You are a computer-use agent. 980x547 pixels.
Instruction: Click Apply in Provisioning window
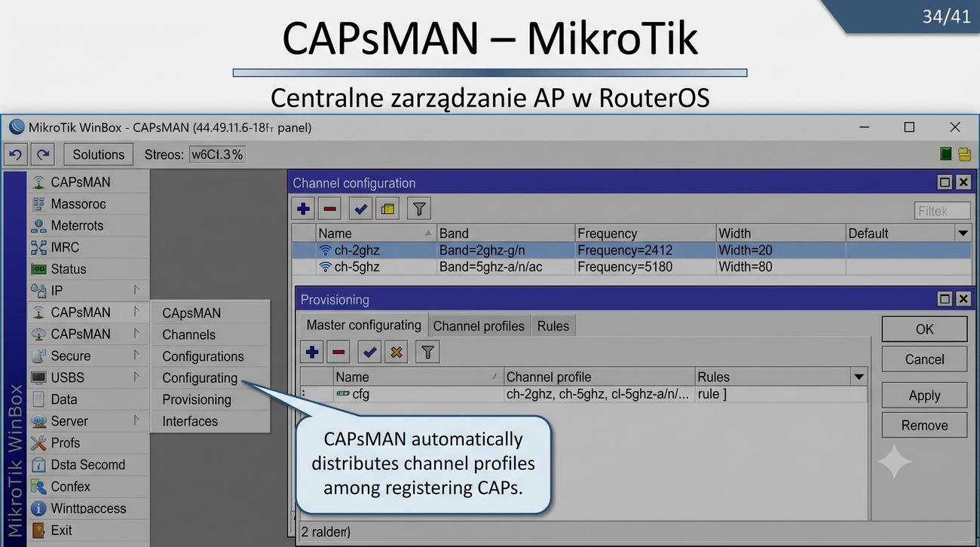pyautogui.click(x=924, y=396)
